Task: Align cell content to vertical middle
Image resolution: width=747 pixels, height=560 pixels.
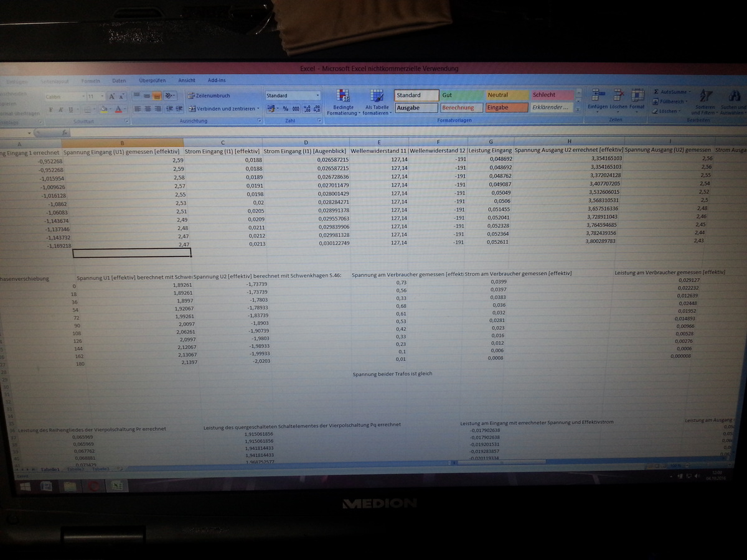Action: click(147, 96)
